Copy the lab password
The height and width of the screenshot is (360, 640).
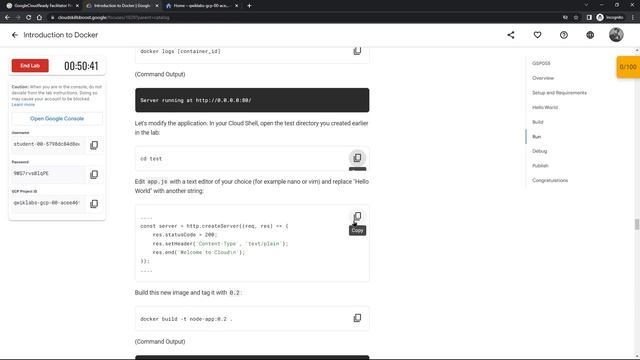(94, 175)
